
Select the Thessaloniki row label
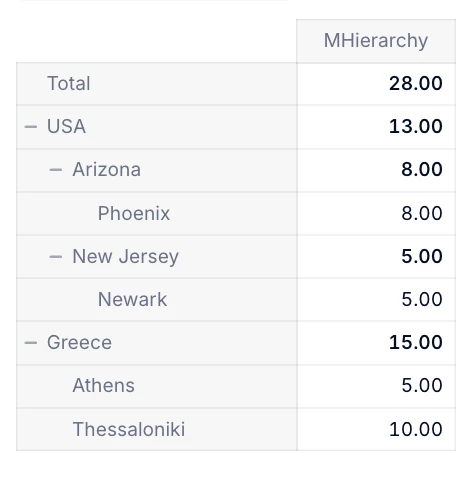click(x=129, y=429)
